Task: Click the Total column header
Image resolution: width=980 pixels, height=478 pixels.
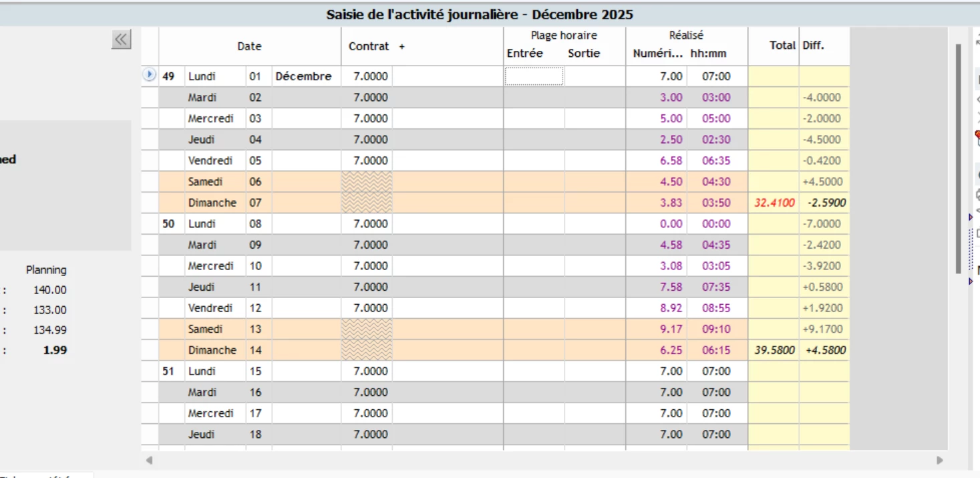Action: coord(782,45)
